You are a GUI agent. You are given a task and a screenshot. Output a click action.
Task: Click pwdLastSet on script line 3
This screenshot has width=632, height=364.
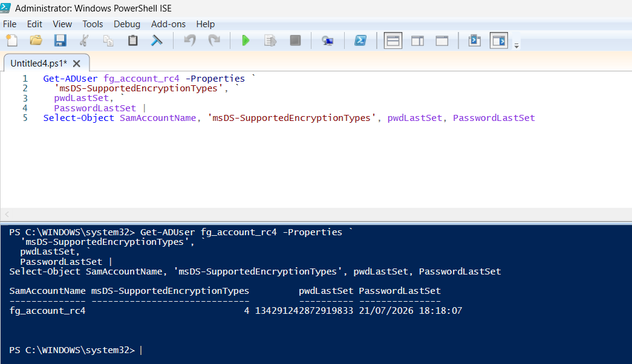82,98
